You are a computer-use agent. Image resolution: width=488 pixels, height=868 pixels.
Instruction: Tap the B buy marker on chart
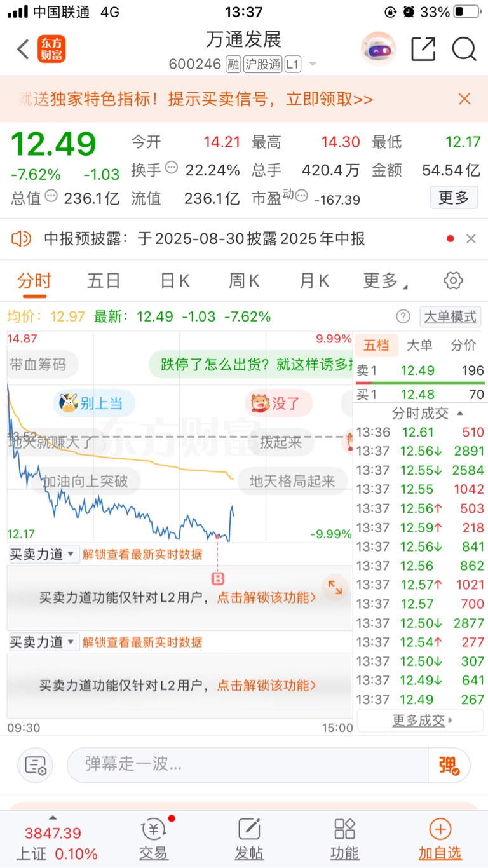click(x=218, y=578)
